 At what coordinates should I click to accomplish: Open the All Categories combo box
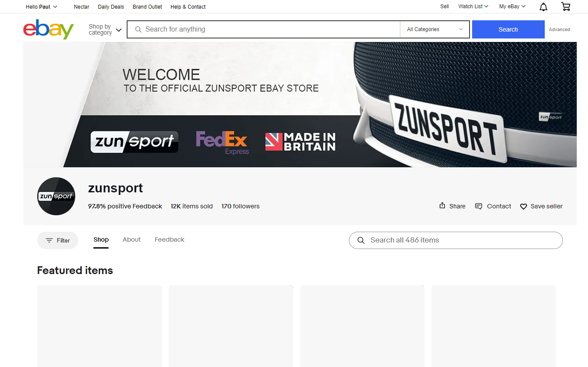coord(435,29)
